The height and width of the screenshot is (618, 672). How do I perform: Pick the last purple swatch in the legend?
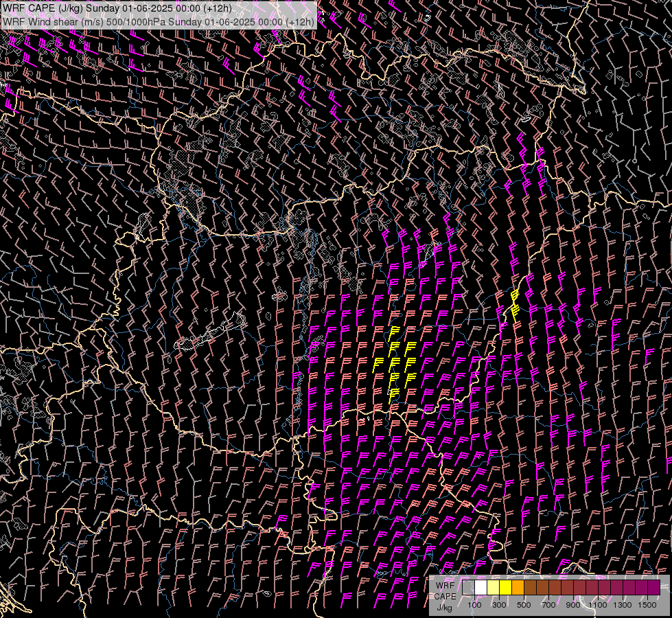653,587
